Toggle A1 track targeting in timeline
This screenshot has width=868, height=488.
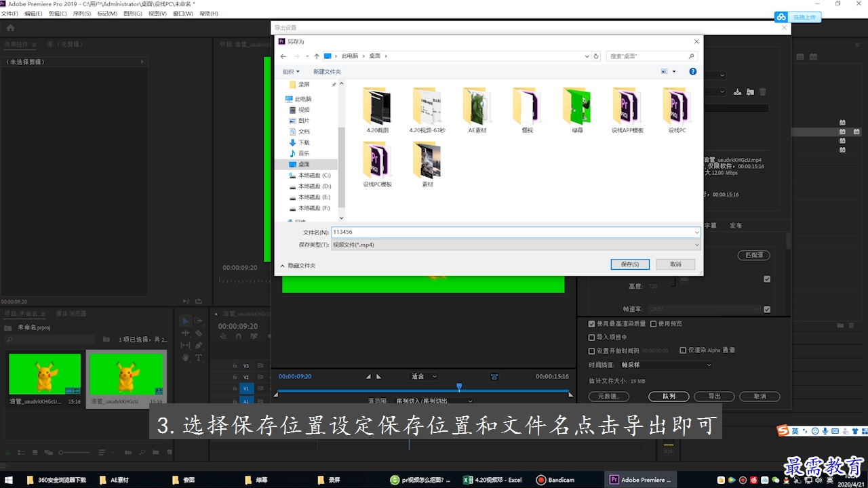[246, 401]
